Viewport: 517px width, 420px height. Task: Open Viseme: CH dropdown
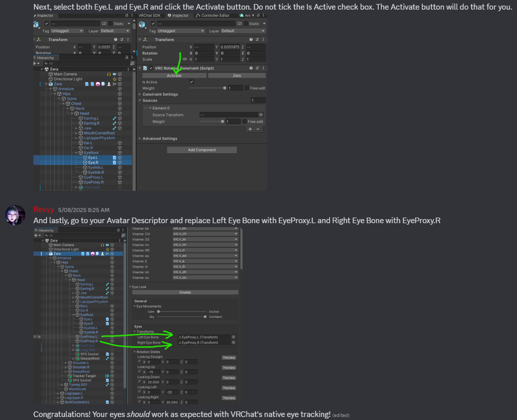205,234
